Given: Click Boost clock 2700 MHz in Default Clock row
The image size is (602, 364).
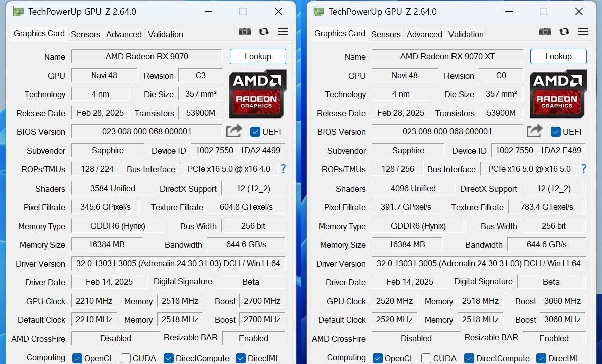Looking at the screenshot, I should click(x=262, y=319).
